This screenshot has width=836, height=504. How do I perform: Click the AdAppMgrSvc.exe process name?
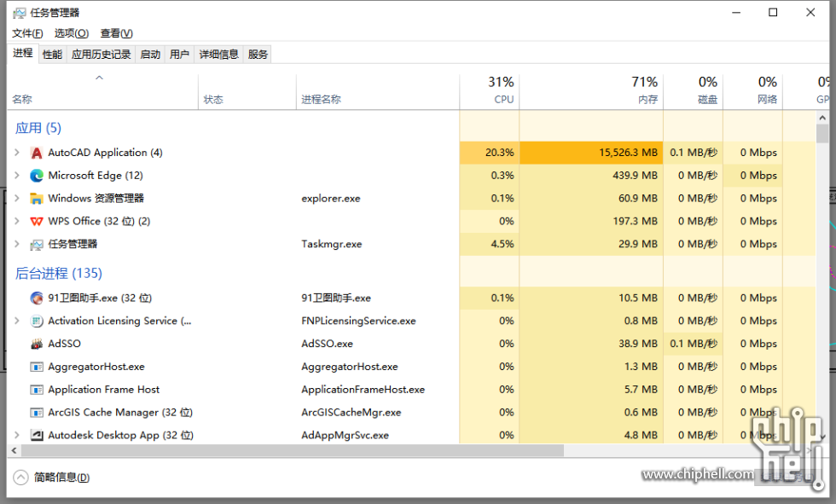click(x=345, y=435)
